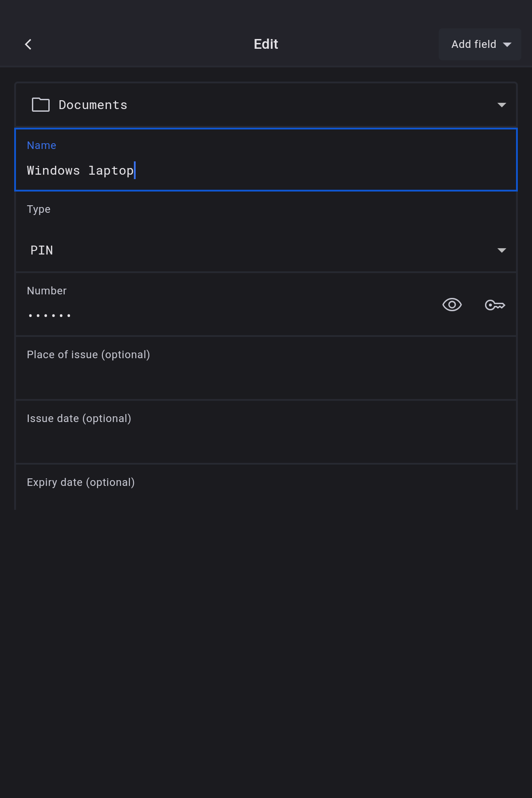Click the Name field containing Windows laptop
Viewport: 532px width, 798px height.
click(266, 171)
